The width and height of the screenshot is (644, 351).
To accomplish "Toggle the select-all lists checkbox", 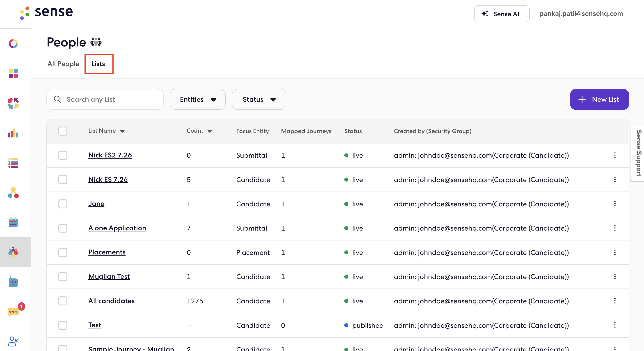I will 63,131.
